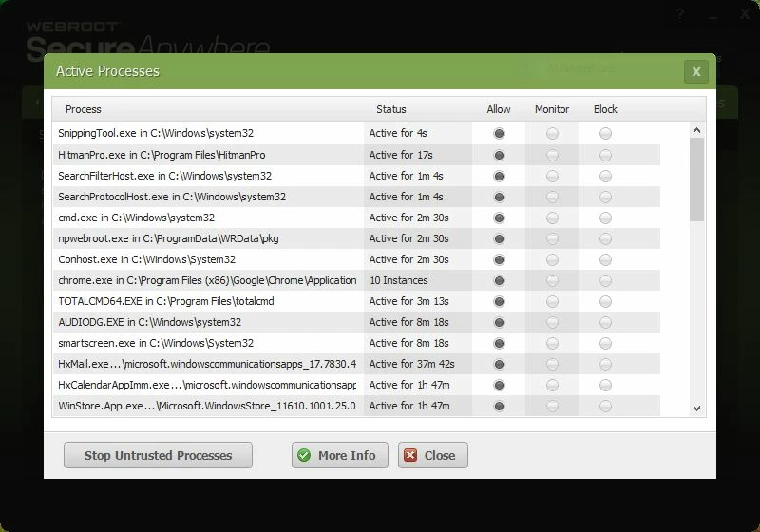Set smartscreen.exe to Block
This screenshot has height=532, width=760.
tap(605, 343)
